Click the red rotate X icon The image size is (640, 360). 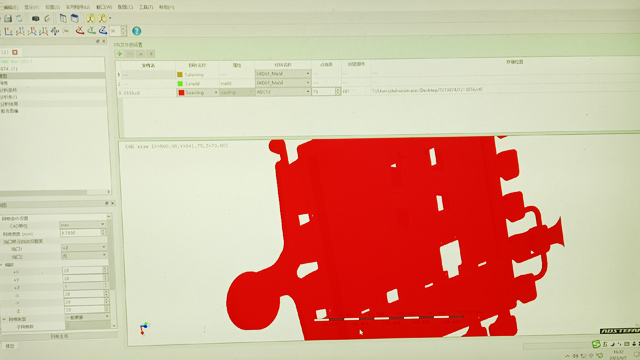tap(80, 31)
